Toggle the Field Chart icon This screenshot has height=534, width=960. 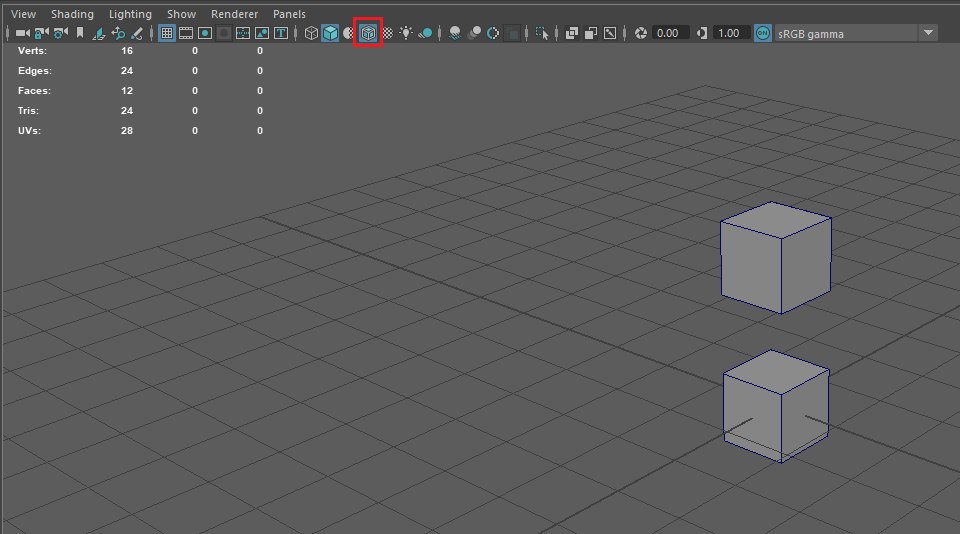(242, 33)
